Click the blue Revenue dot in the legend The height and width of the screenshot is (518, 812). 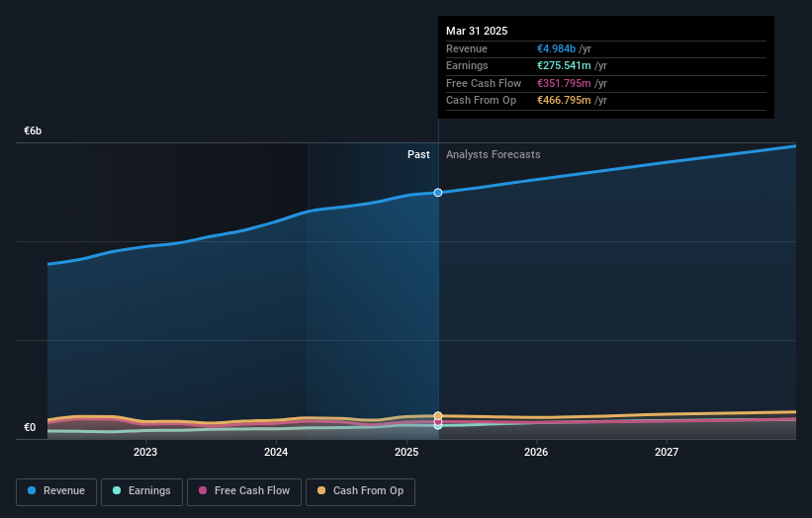(33, 491)
